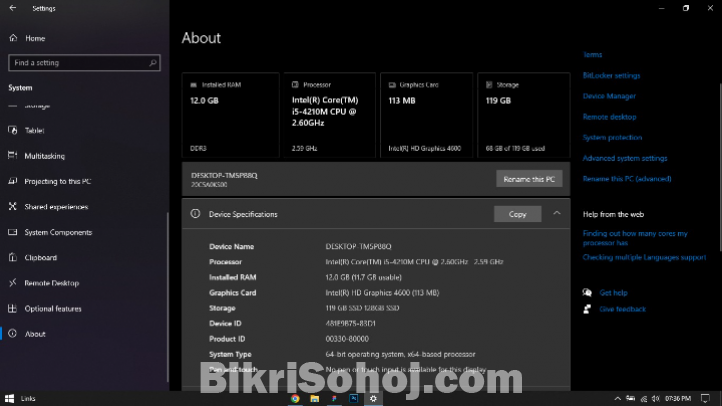Image resolution: width=722 pixels, height=406 pixels.
Task: Open the Tablet settings page
Action: point(35,131)
